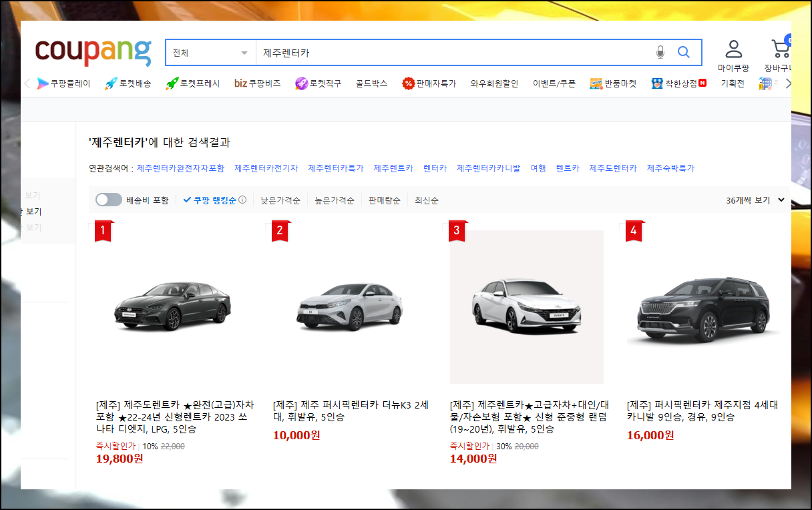
Task: Open 판매자특가 menu item
Action: [x=429, y=83]
